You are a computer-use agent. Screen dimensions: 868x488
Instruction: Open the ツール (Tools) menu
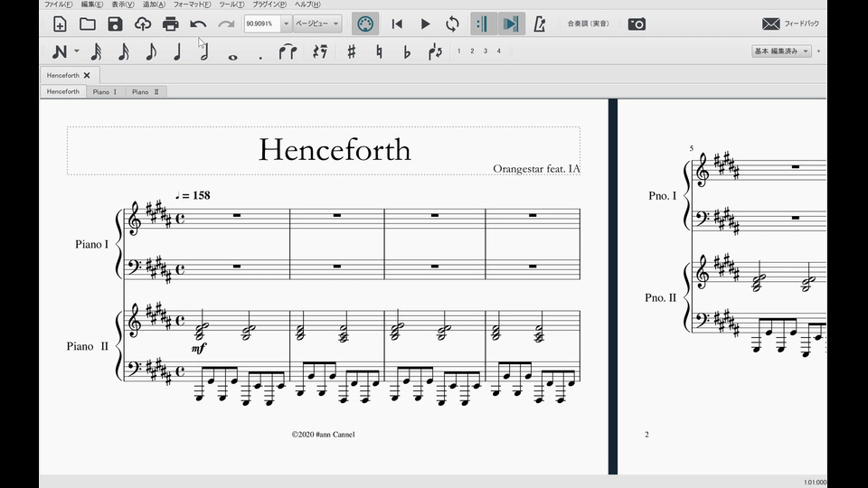pyautogui.click(x=231, y=5)
